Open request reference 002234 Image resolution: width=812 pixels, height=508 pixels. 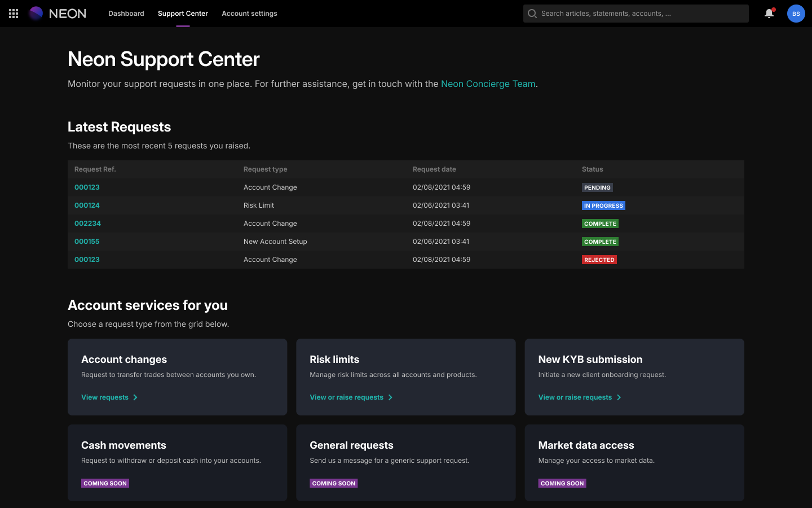(87, 224)
